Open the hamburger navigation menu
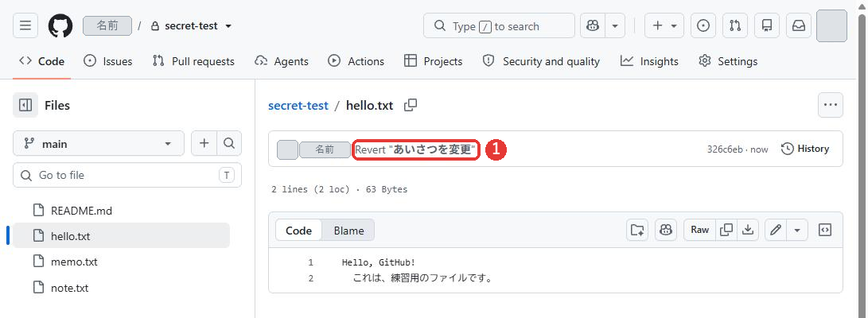The width and height of the screenshot is (868, 318). [x=25, y=26]
